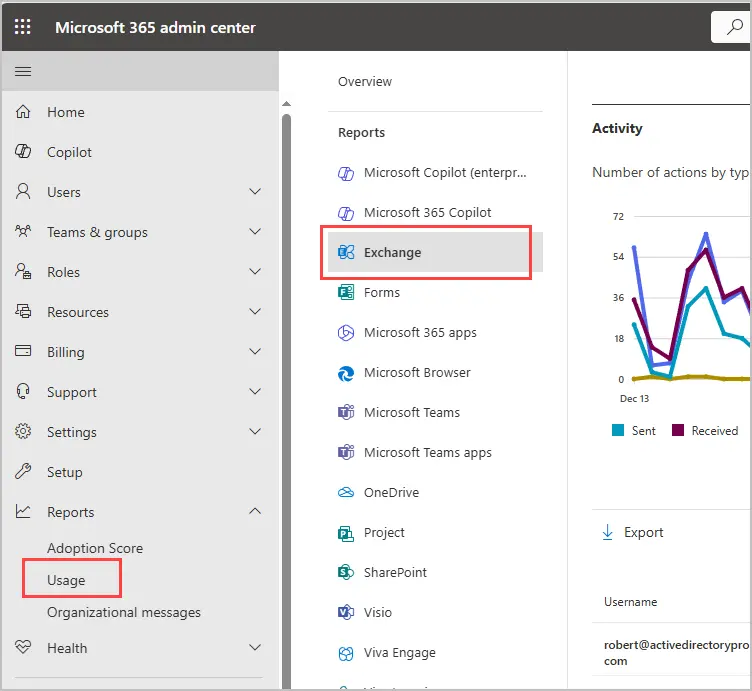Screen dimensions: 752x691
Task: Click the Setup wrench icon
Action: point(23,471)
